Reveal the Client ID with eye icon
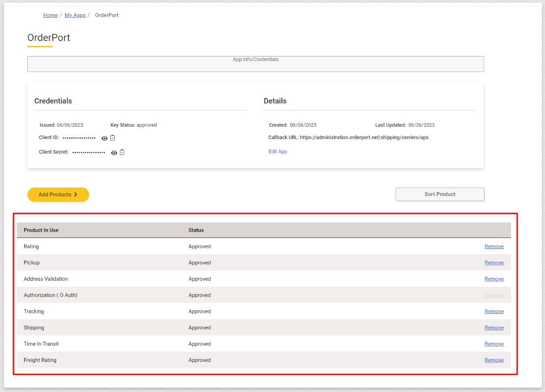Image resolution: width=545 pixels, height=392 pixels. (105, 138)
